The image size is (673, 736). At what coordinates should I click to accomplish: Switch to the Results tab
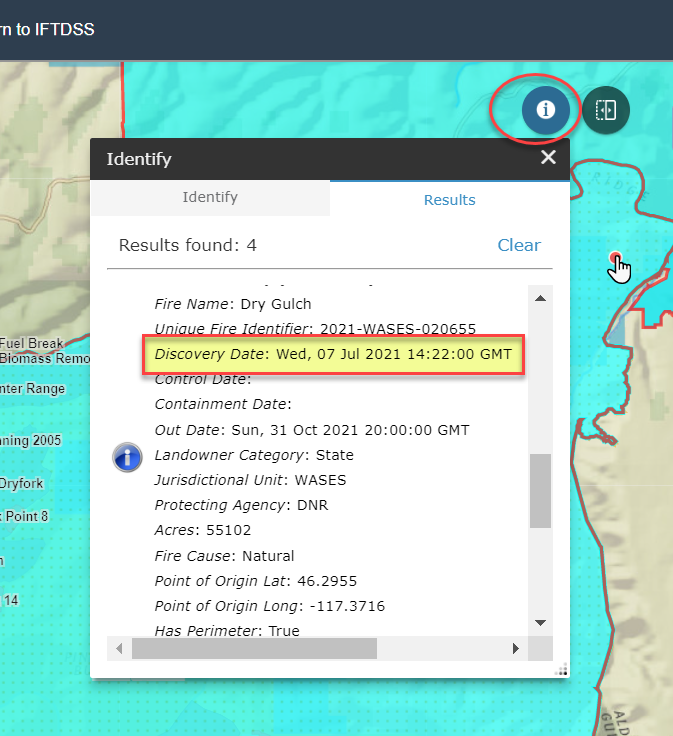point(450,199)
